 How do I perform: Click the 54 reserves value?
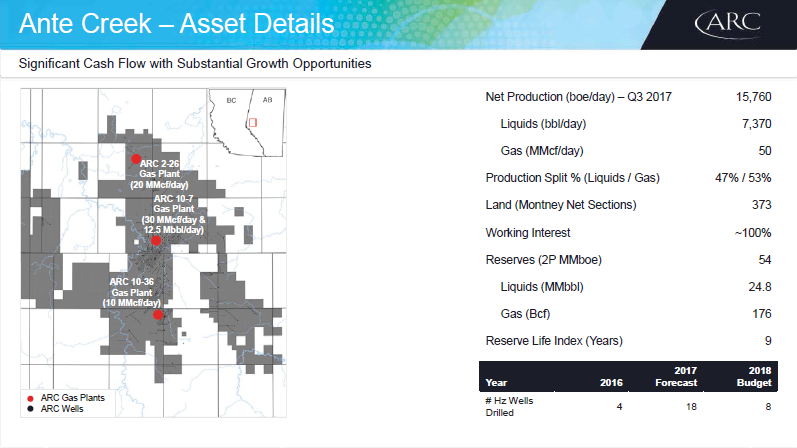765,260
